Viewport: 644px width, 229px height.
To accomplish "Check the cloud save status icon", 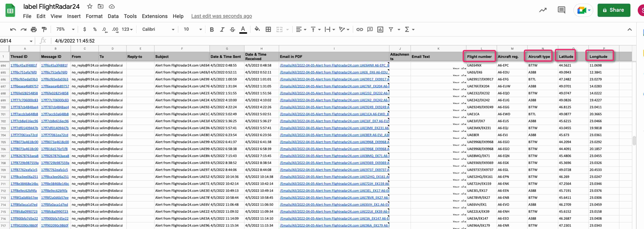I will [x=112, y=6].
